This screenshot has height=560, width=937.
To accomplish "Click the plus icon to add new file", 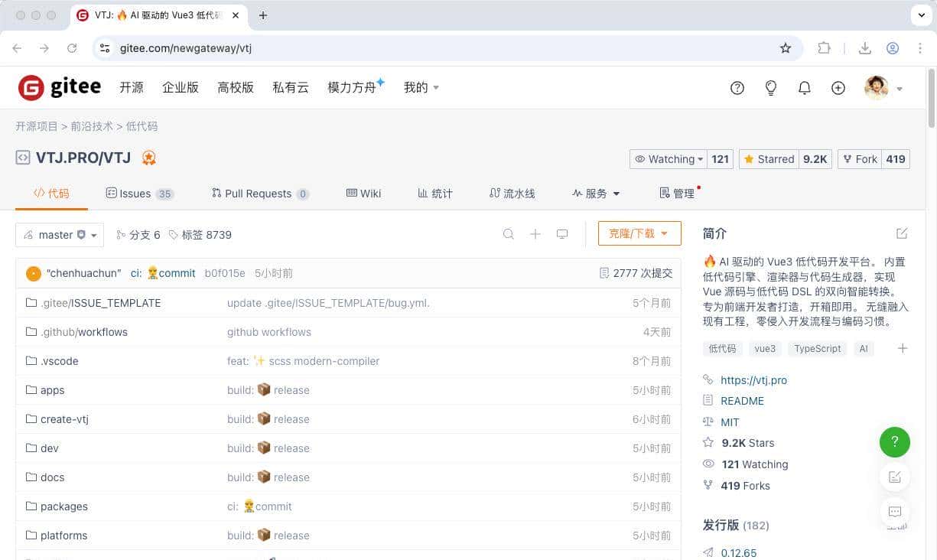I will 535,234.
